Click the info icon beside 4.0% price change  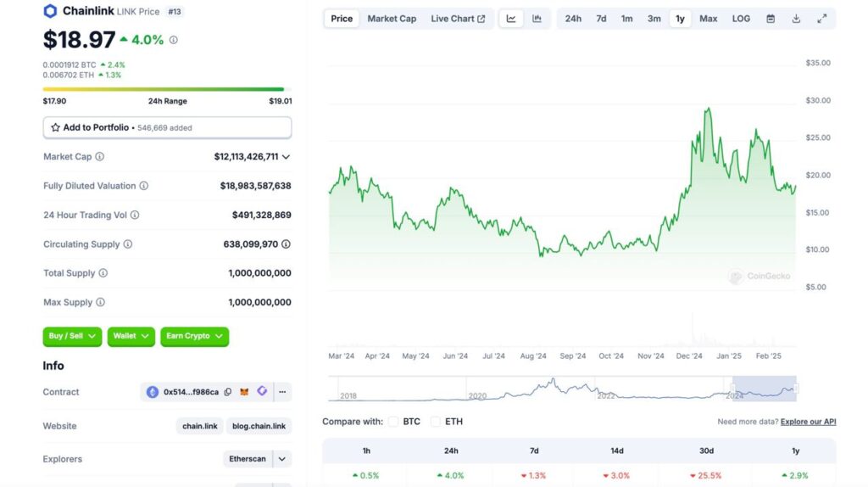pos(173,40)
